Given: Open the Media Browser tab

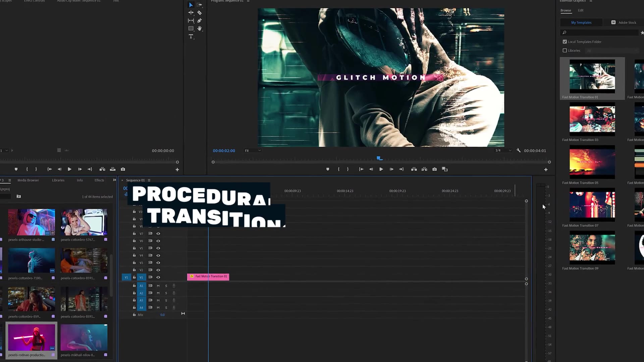Looking at the screenshot, I should tap(28, 180).
